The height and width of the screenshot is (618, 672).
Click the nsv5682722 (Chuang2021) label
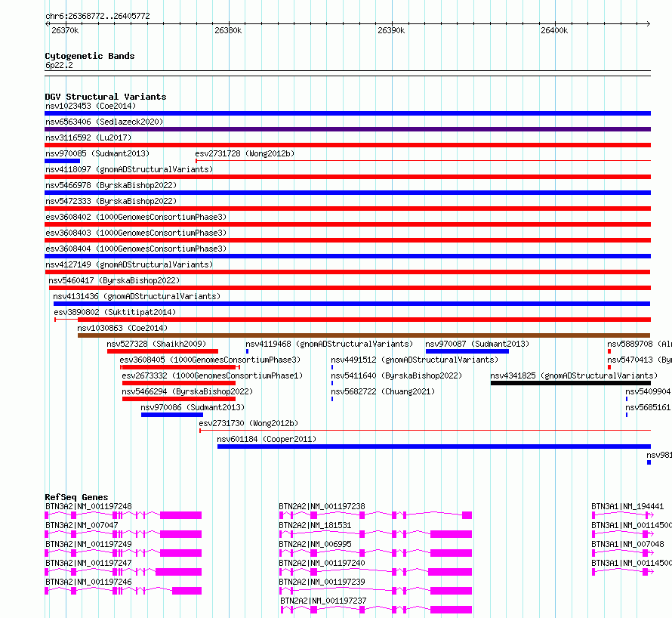pyautogui.click(x=383, y=391)
